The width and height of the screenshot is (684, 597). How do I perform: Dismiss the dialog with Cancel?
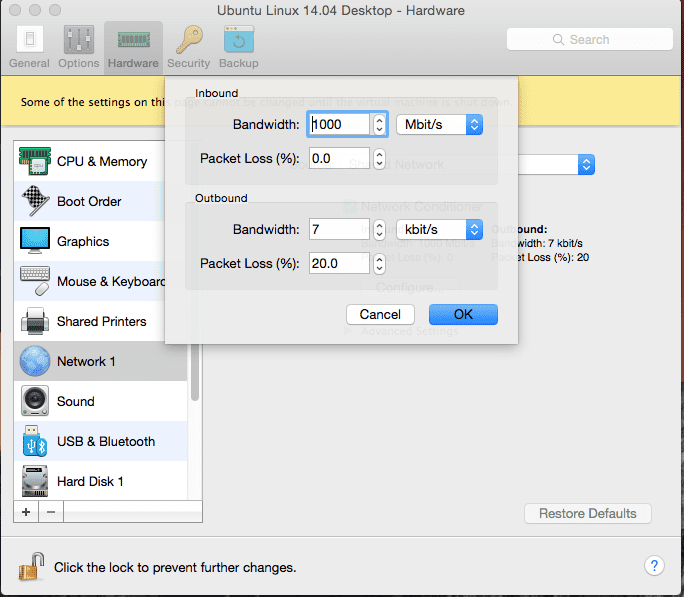point(380,314)
